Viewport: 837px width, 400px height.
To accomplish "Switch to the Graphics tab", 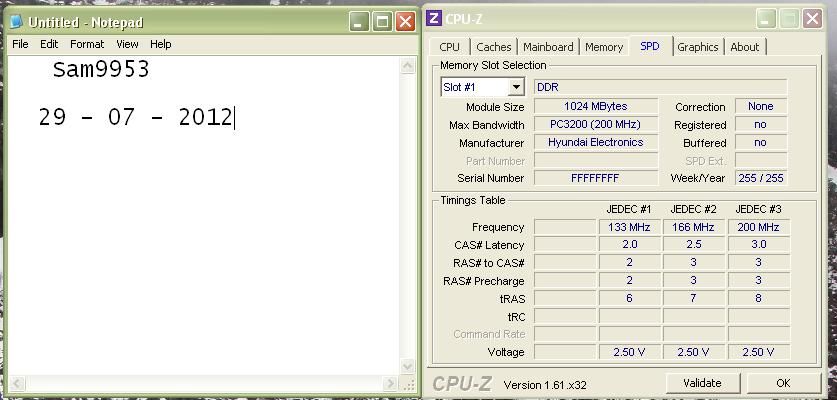I will 698,47.
